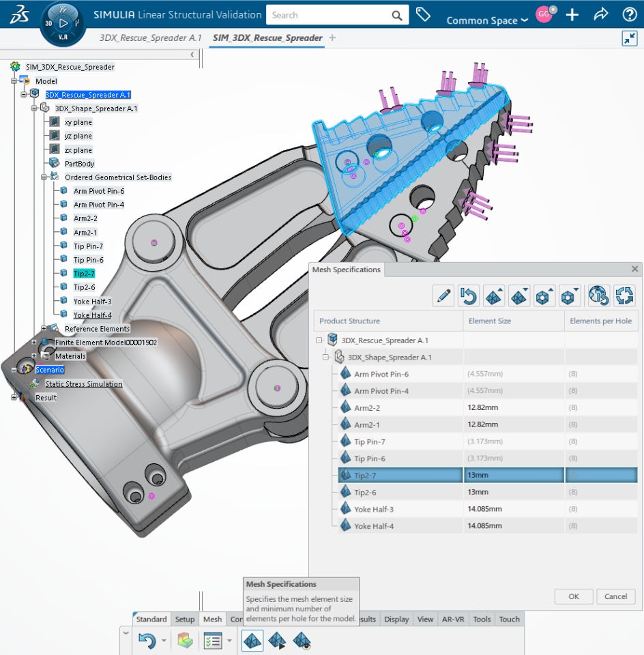Click the Undo arrow in bottom toolbar

click(x=147, y=641)
